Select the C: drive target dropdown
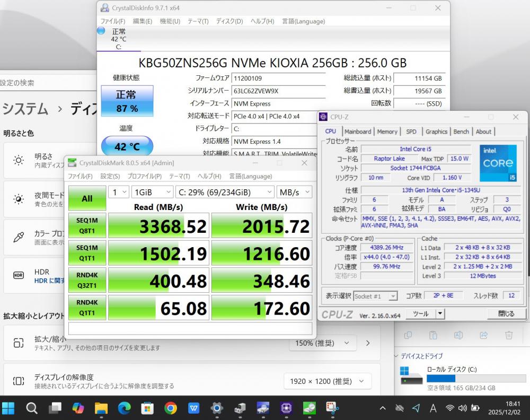This screenshot has height=420, width=530. click(x=225, y=192)
